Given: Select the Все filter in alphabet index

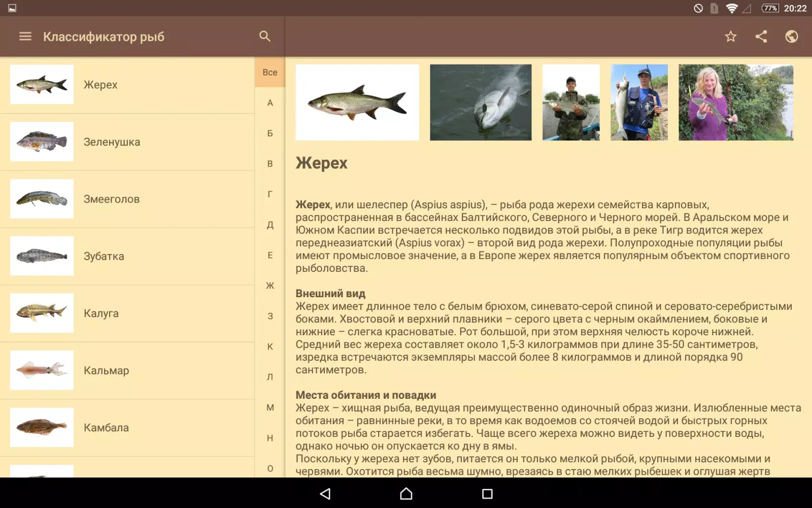Looking at the screenshot, I should pos(270,72).
